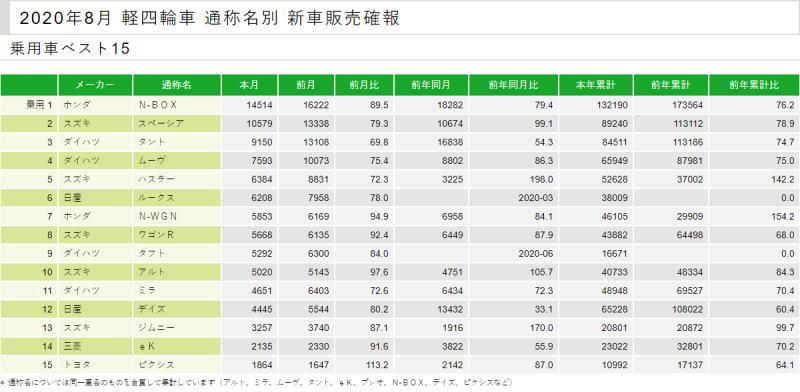Click the メーカー column header
Image resolution: width=800 pixels, height=392 pixels.
pos(95,85)
